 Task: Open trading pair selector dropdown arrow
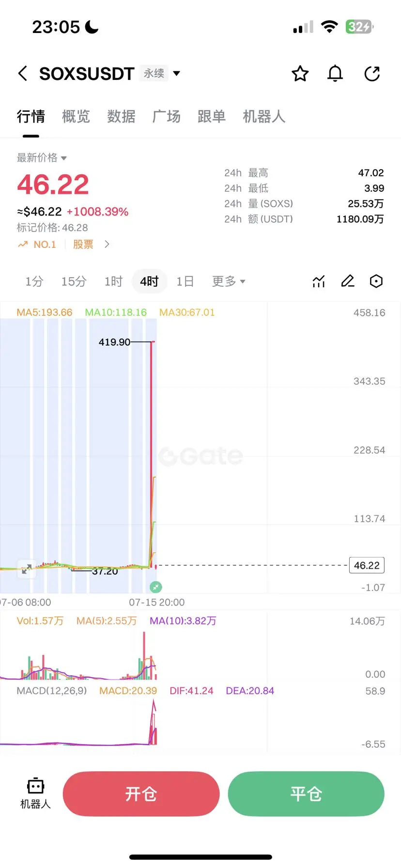pos(177,74)
